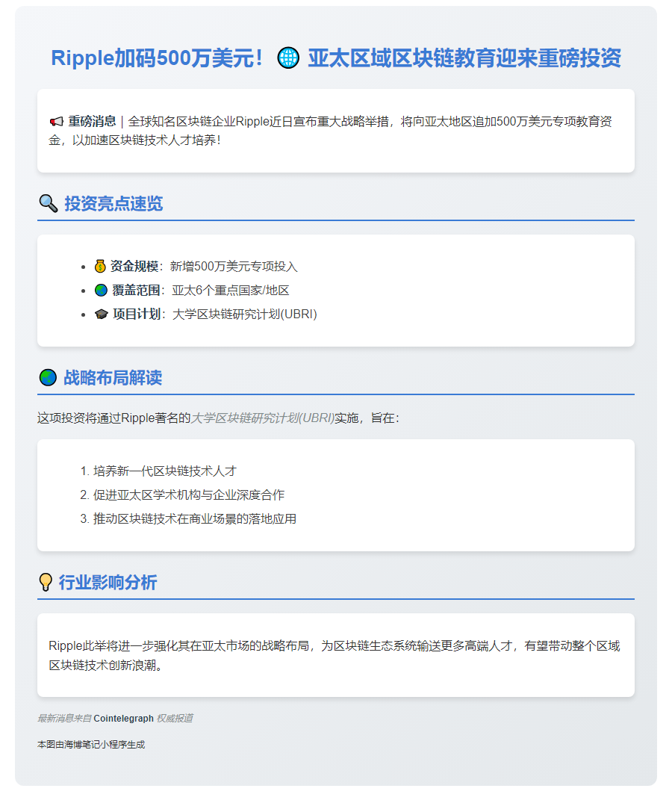Click the text 新增500万美元专项投入
The width and height of the screenshot is (672, 809).
[234, 266]
